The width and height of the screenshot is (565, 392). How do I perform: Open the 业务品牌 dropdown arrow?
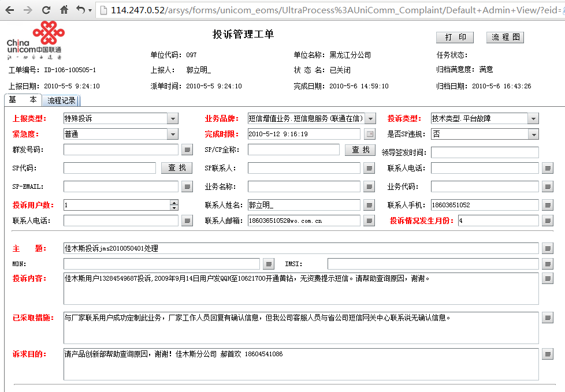[370, 118]
